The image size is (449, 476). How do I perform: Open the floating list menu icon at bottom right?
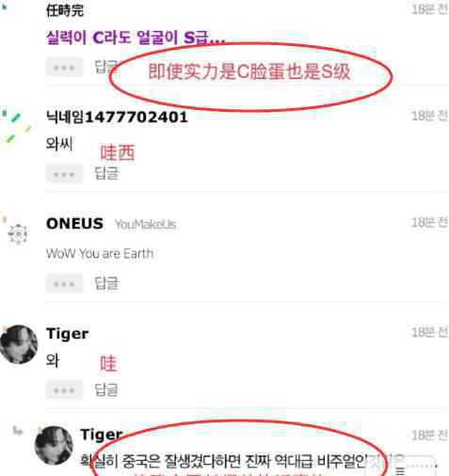click(400, 469)
